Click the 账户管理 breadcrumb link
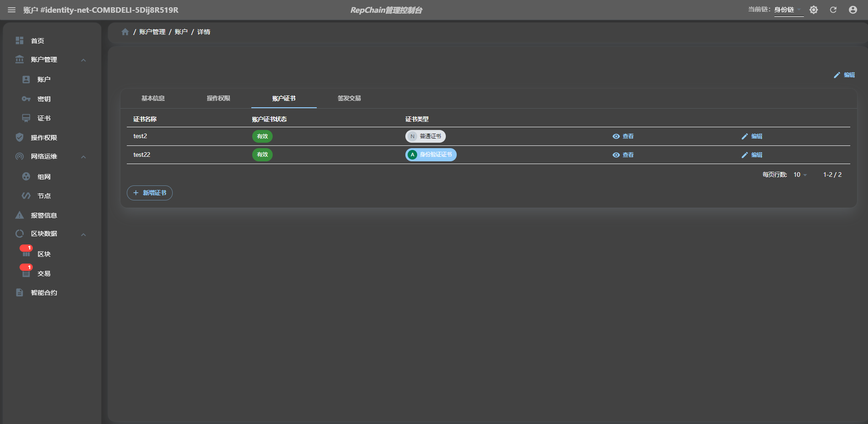868x424 pixels. [x=152, y=32]
